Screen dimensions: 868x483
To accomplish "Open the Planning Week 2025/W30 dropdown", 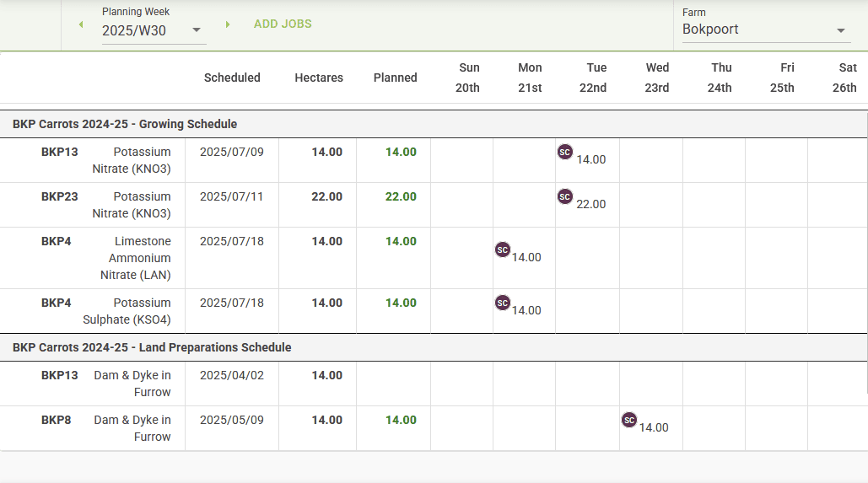I will coord(154,31).
